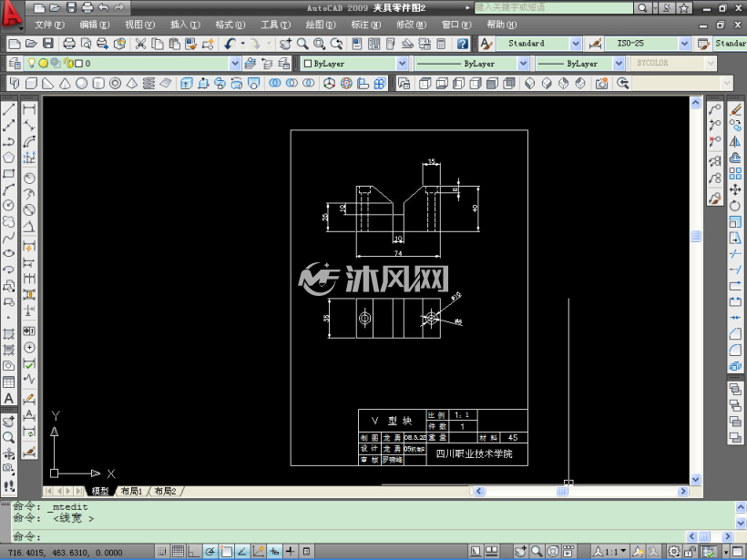Viewport: 747px width, 560px height.
Task: Toggle Grid display in status bar
Action: 178,552
